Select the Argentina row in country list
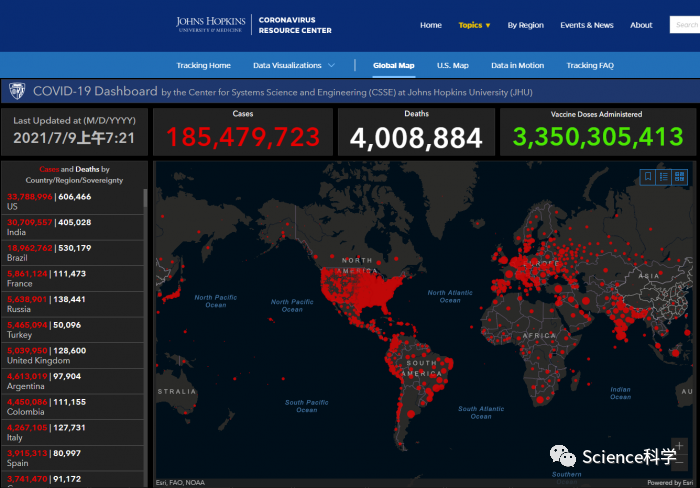The width and height of the screenshot is (700, 488). [72, 381]
